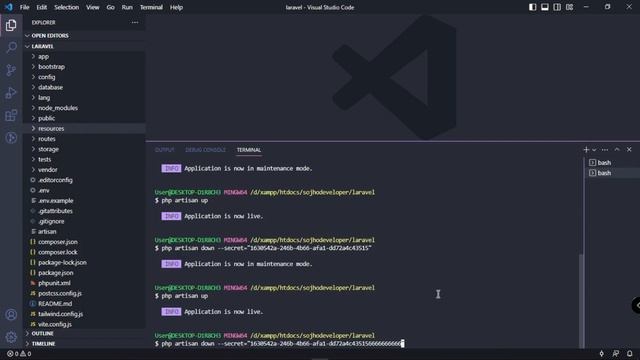Click errors and warnings status indicator
This screenshot has height=360, width=640.
(x=19, y=353)
